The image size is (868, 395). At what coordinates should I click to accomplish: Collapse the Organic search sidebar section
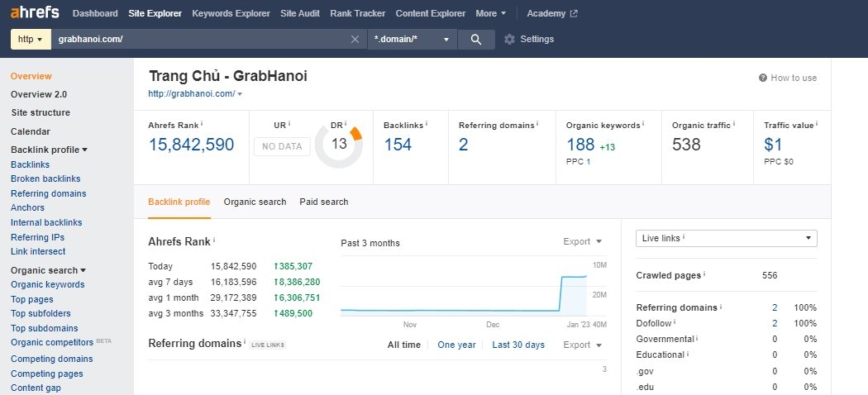pyautogui.click(x=48, y=270)
